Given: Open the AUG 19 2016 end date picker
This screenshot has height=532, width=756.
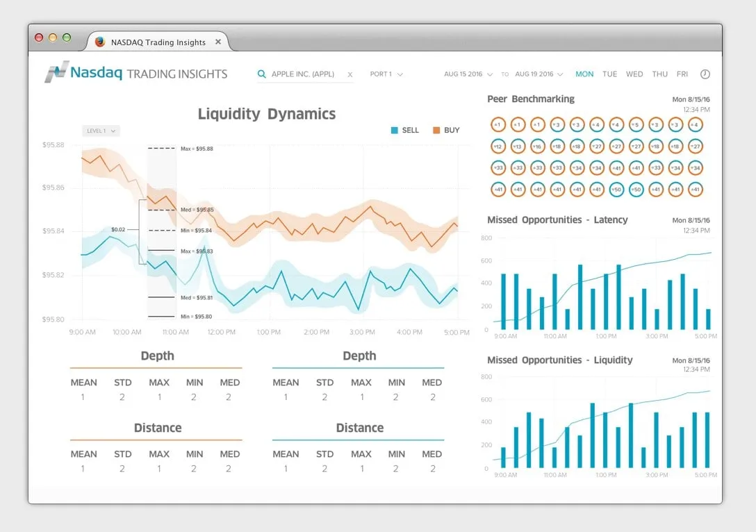Looking at the screenshot, I should pos(539,74).
